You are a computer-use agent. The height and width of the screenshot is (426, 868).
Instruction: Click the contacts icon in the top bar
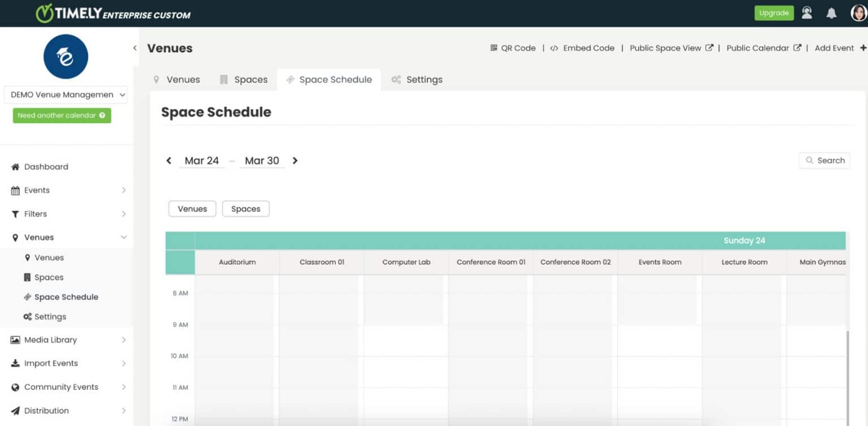807,12
